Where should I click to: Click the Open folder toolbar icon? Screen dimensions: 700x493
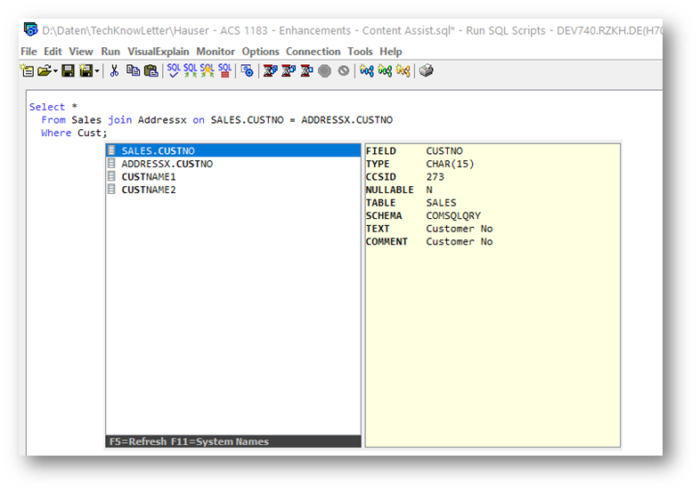pos(44,71)
